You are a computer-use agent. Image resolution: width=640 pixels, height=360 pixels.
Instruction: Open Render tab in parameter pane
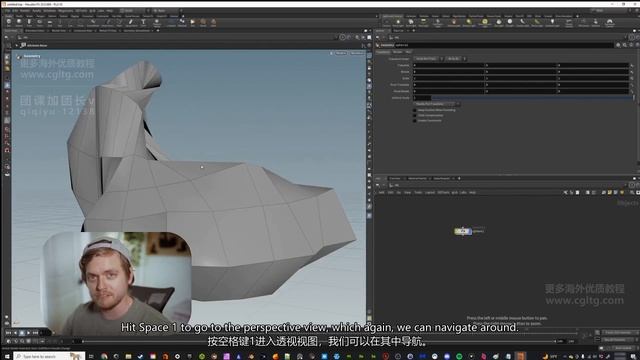click(x=398, y=52)
